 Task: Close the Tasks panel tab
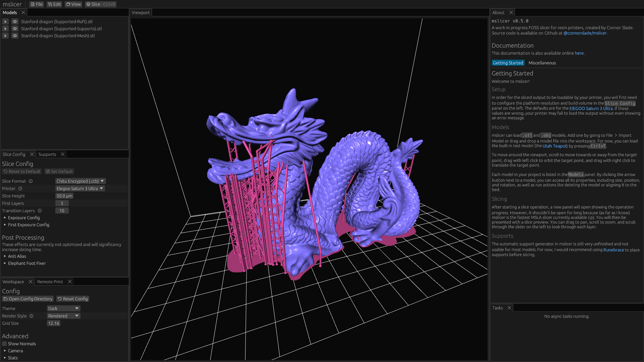pyautogui.click(x=509, y=308)
